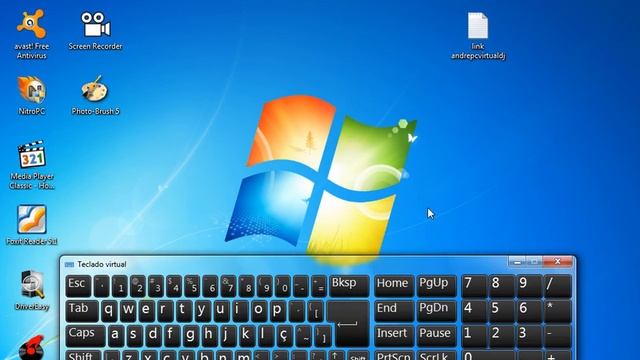Click the d letter key

tap(153, 336)
